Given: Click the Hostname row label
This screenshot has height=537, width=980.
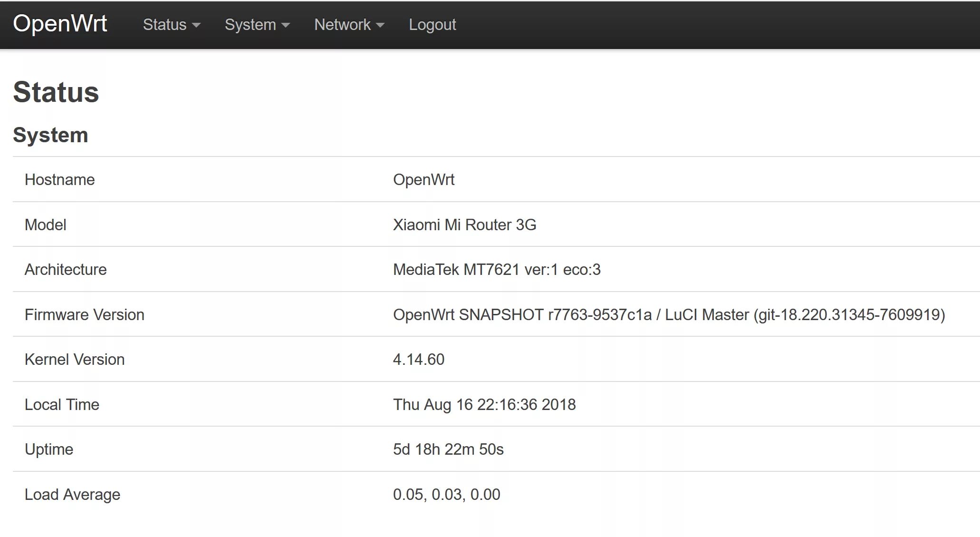Looking at the screenshot, I should pos(60,180).
